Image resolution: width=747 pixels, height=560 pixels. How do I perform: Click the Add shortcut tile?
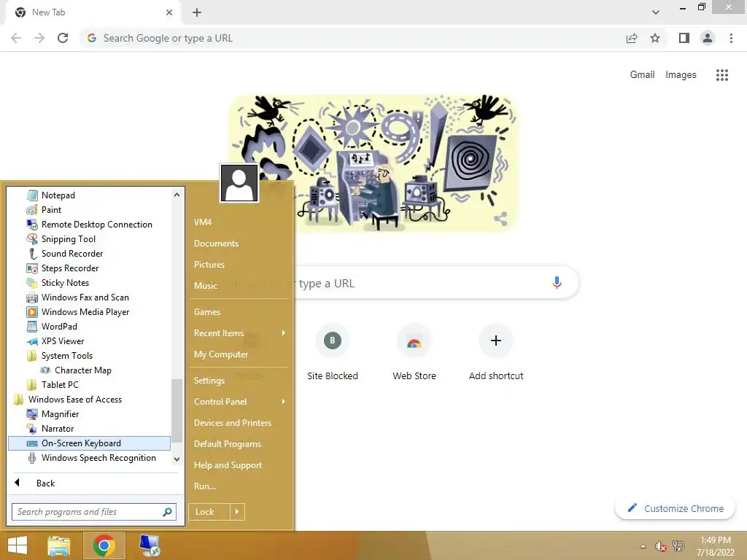pos(496,352)
